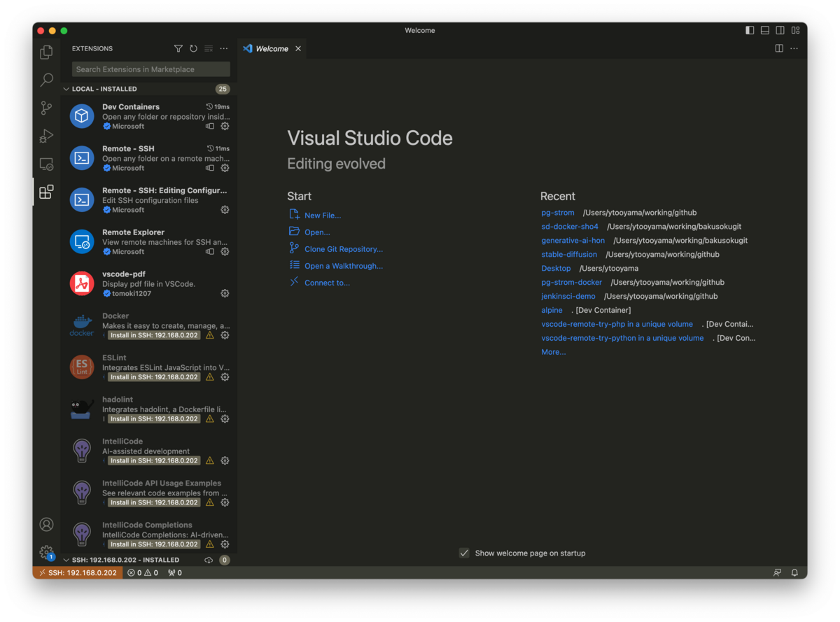Open recent folder sd-docker-sho4
The image size is (840, 622).
pyautogui.click(x=570, y=227)
